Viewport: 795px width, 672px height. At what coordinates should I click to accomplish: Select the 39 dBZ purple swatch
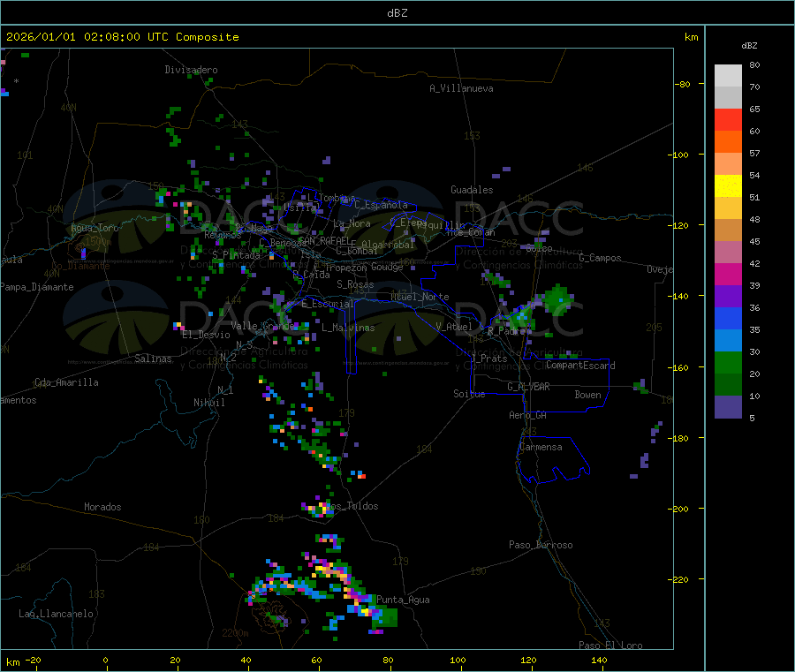pyautogui.click(x=728, y=297)
